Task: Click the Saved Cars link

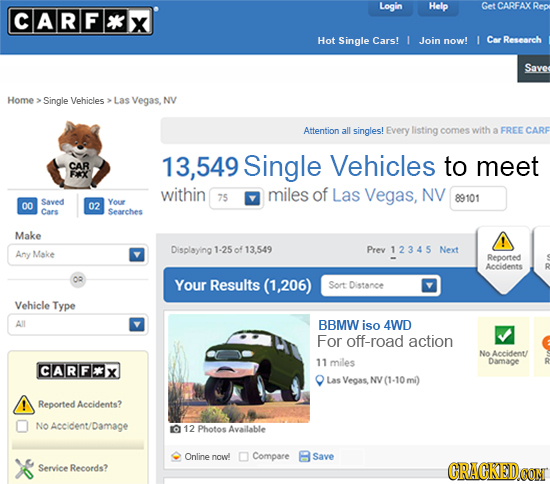Action: 53,207
